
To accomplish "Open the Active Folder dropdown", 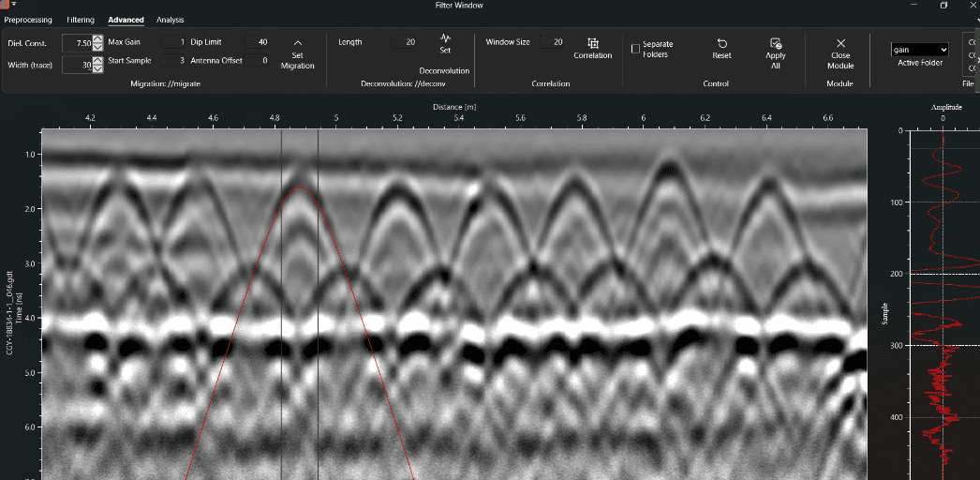I will [x=919, y=50].
